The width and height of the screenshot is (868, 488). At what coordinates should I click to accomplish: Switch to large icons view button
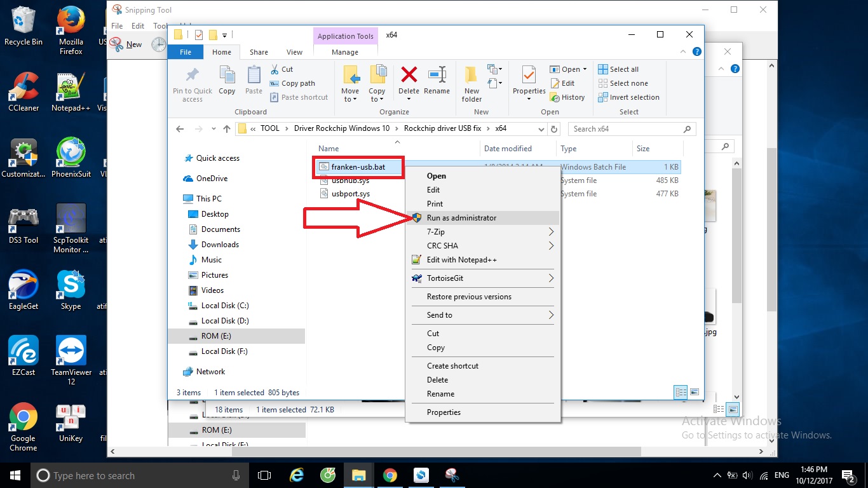coord(695,393)
